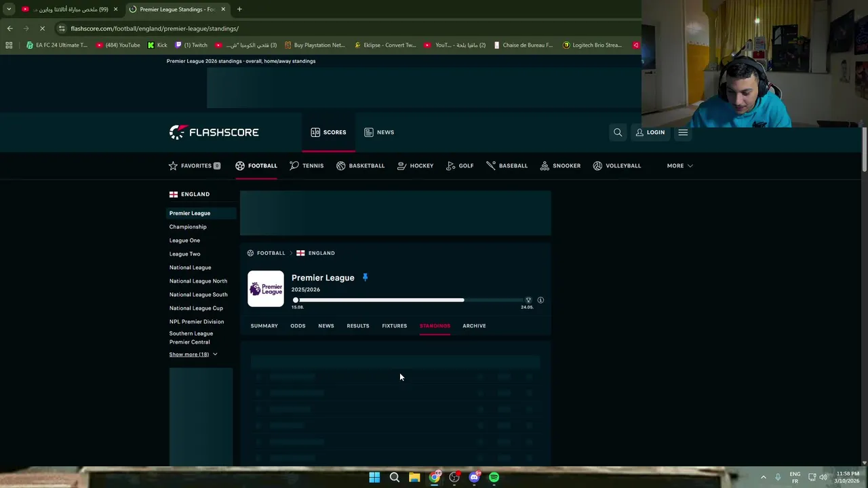Click the Flashscore logo
The image size is (868, 488).
coord(214,132)
